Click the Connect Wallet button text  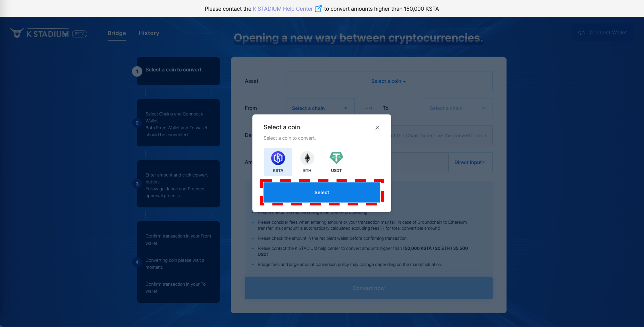pos(608,33)
